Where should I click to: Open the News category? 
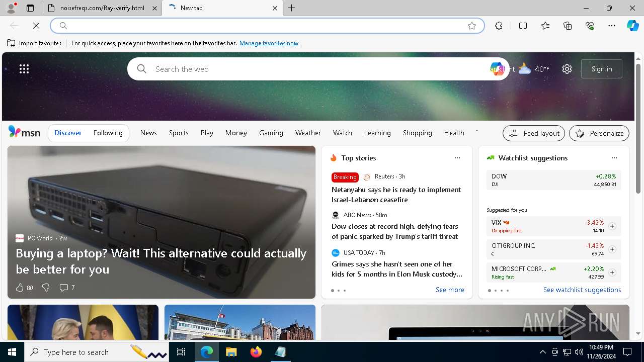pos(148,133)
